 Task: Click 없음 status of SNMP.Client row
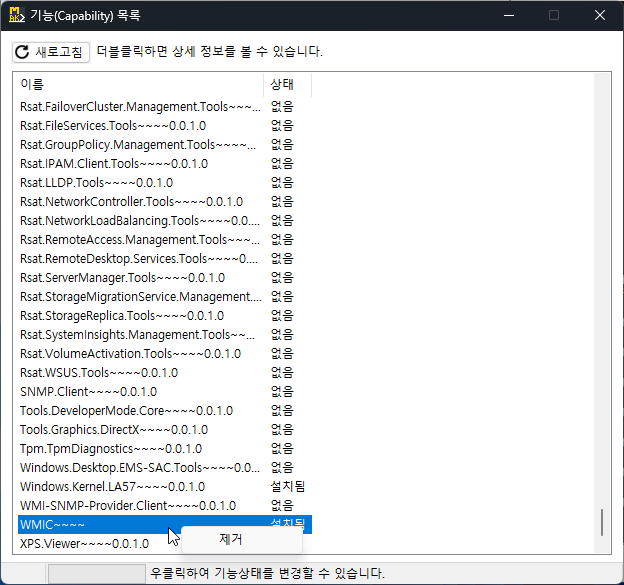[x=282, y=392]
